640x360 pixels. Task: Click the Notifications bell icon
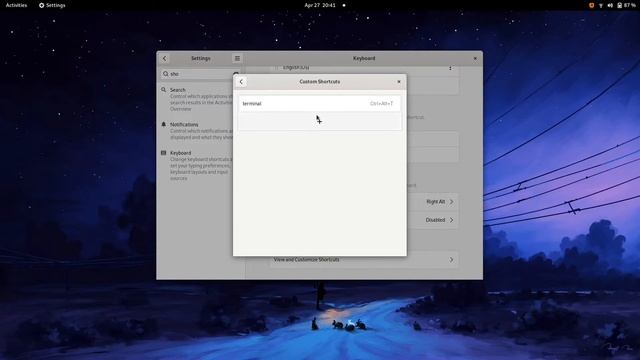click(164, 124)
